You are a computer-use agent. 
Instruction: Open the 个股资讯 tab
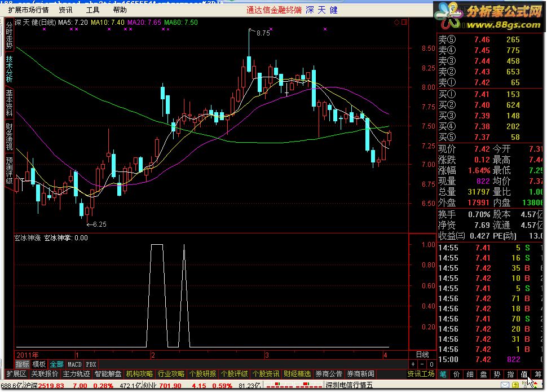tap(266, 374)
